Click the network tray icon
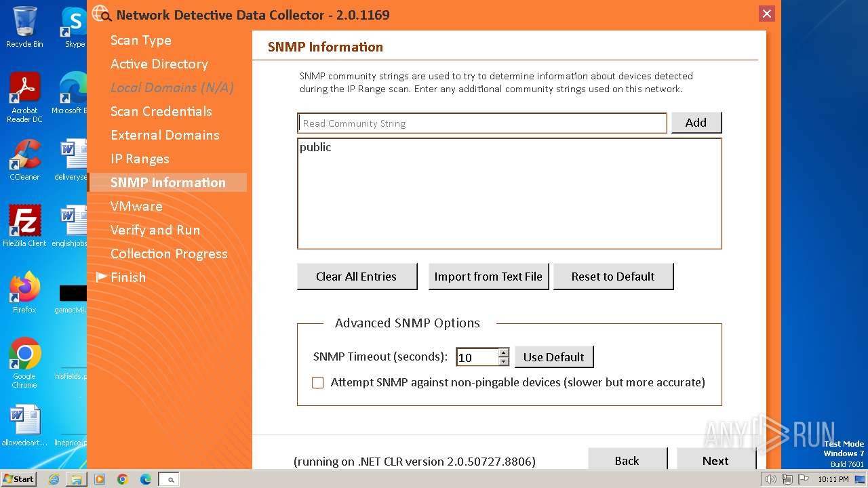This screenshot has width=868, height=488. point(787,479)
